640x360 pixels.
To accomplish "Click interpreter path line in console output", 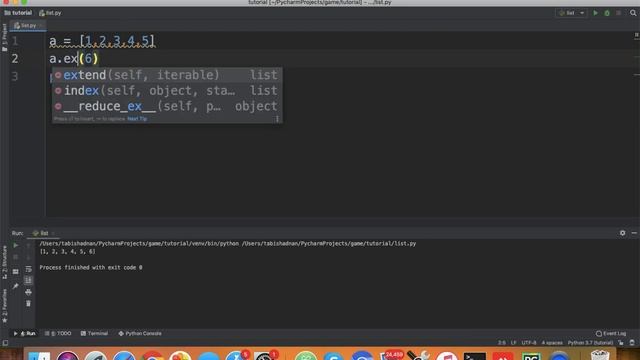I will pyautogui.click(x=228, y=244).
